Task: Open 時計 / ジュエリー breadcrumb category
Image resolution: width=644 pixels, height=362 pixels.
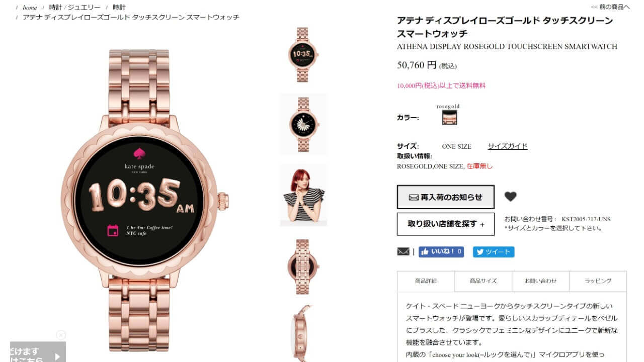Action: coord(74,8)
